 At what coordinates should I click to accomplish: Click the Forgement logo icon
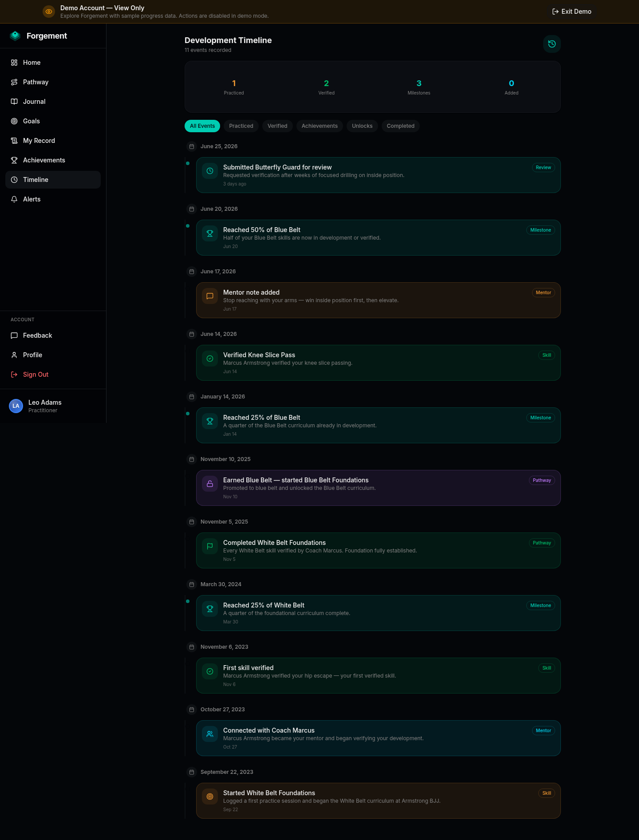[15, 36]
